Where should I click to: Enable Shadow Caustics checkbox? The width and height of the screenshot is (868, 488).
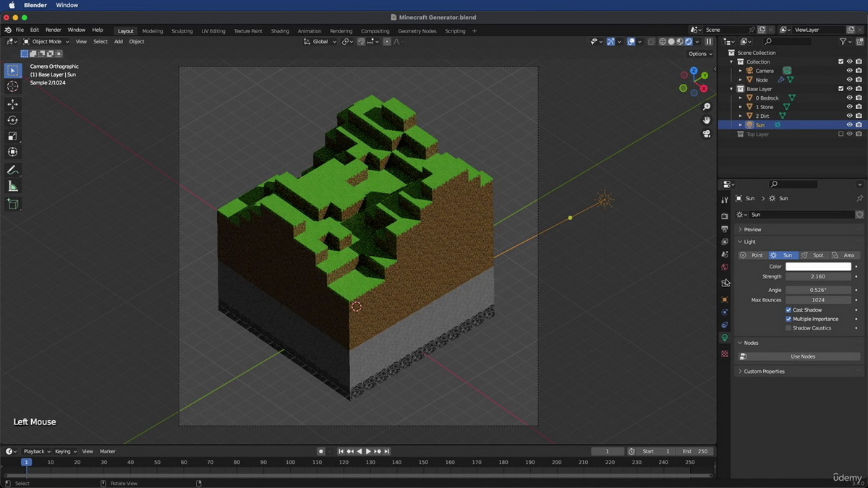[788, 328]
